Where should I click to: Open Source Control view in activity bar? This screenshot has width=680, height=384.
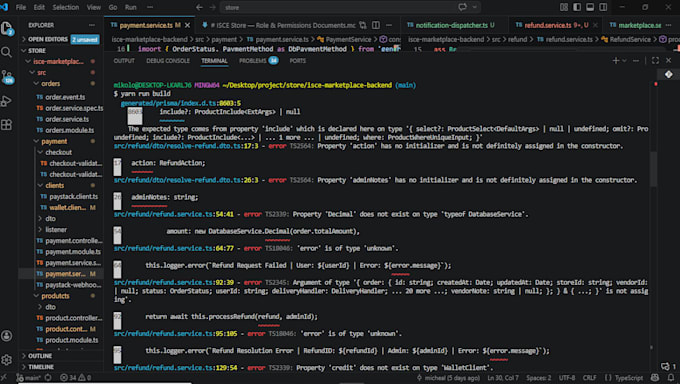[7, 77]
